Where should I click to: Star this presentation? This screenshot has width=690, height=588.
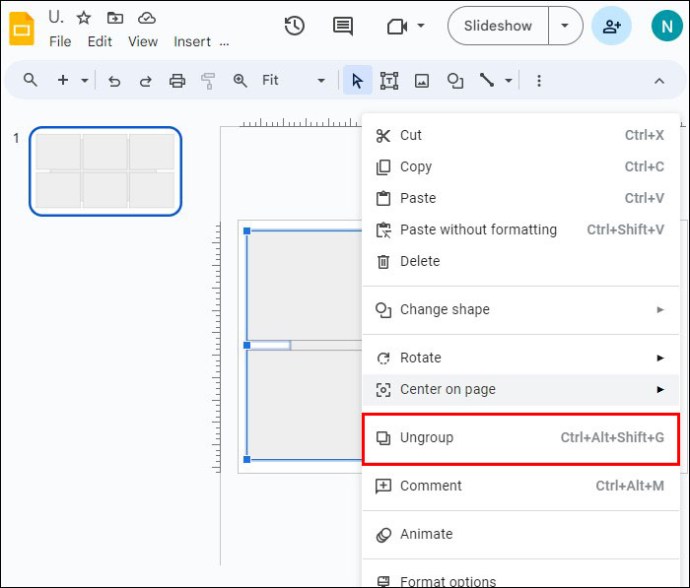[x=84, y=18]
